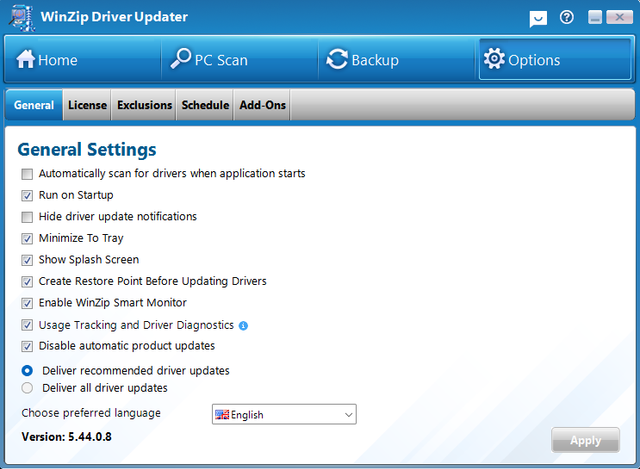Choose Deliver all driver updates
640x469 pixels.
[x=27, y=388]
